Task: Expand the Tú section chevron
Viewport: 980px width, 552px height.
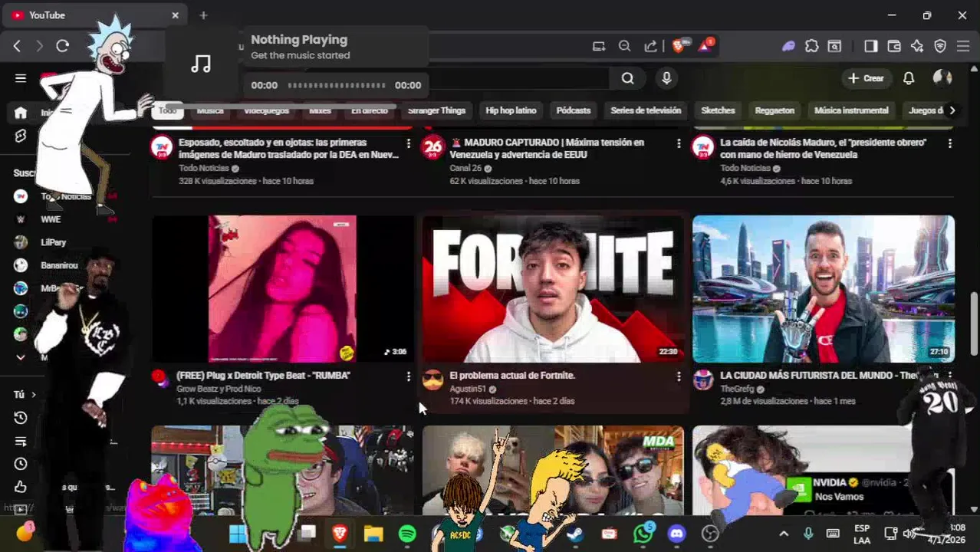Action: tap(33, 395)
